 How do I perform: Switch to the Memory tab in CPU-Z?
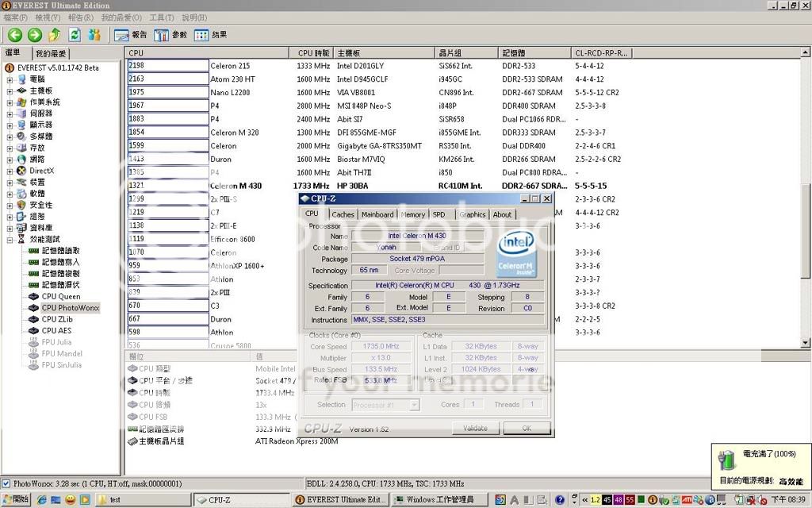(412, 214)
